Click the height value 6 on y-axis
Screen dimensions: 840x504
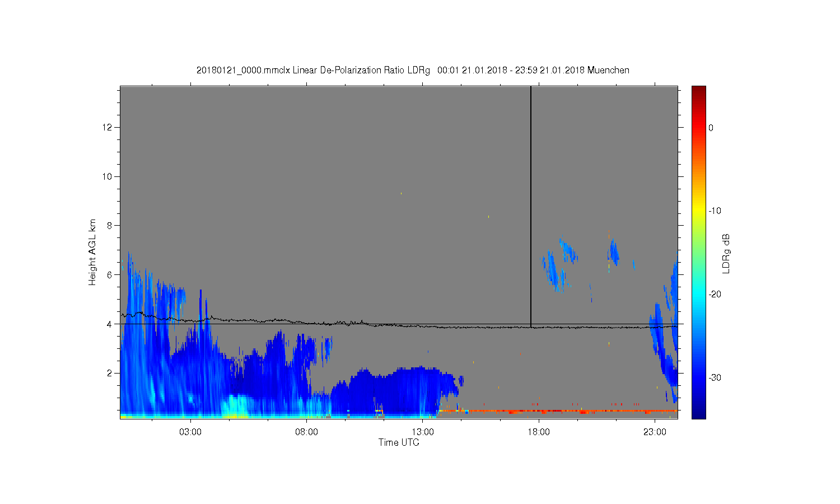point(110,274)
